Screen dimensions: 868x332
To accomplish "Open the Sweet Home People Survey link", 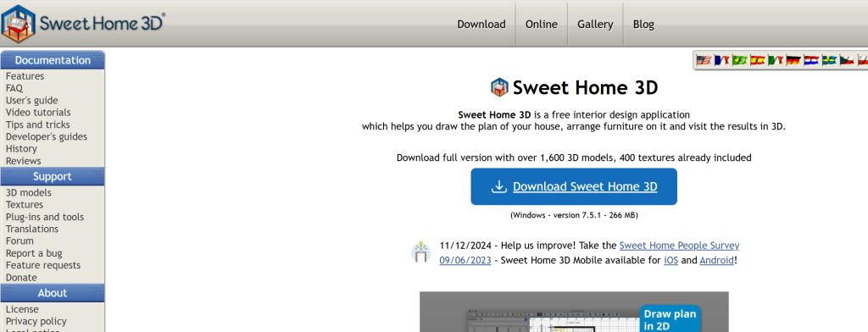I will click(x=679, y=245).
